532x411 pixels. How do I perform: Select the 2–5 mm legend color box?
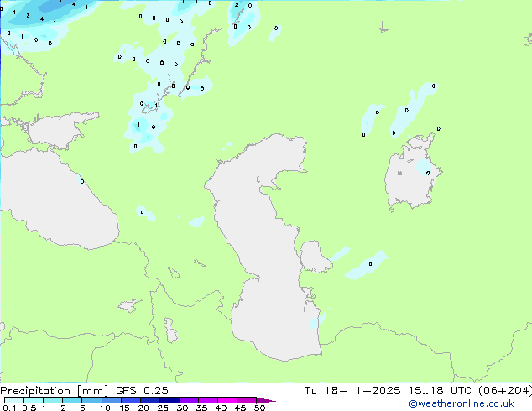(x=72, y=400)
